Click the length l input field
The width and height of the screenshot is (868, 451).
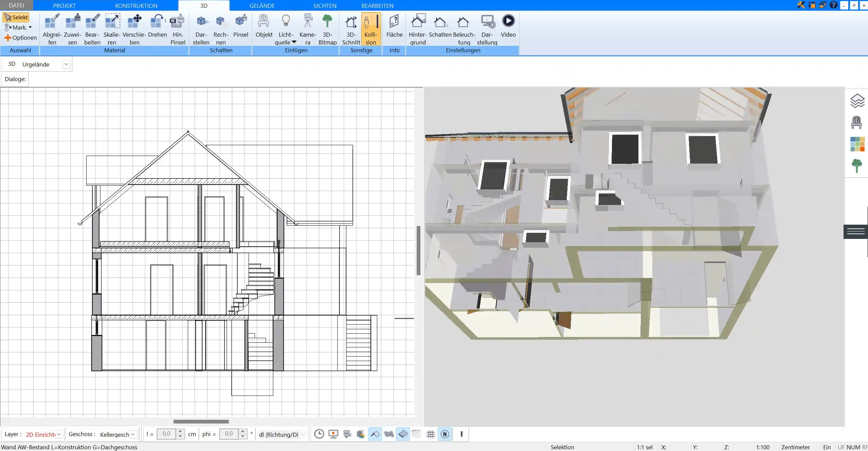[167, 434]
